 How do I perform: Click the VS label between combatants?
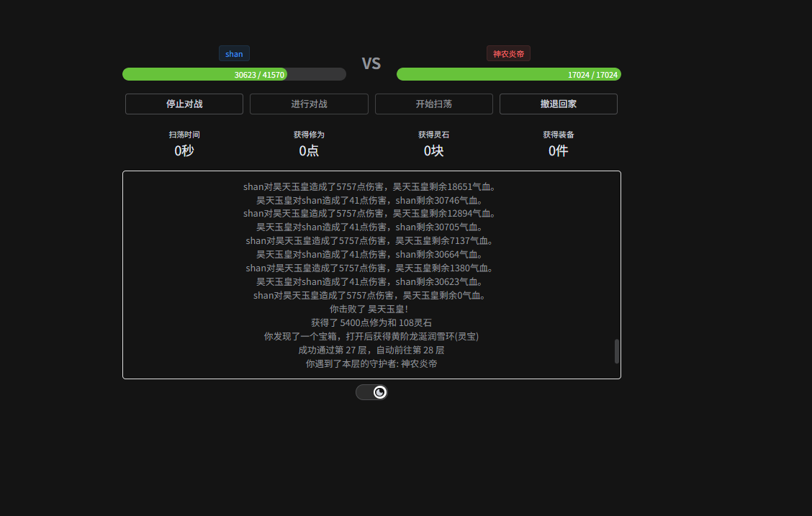(371, 63)
